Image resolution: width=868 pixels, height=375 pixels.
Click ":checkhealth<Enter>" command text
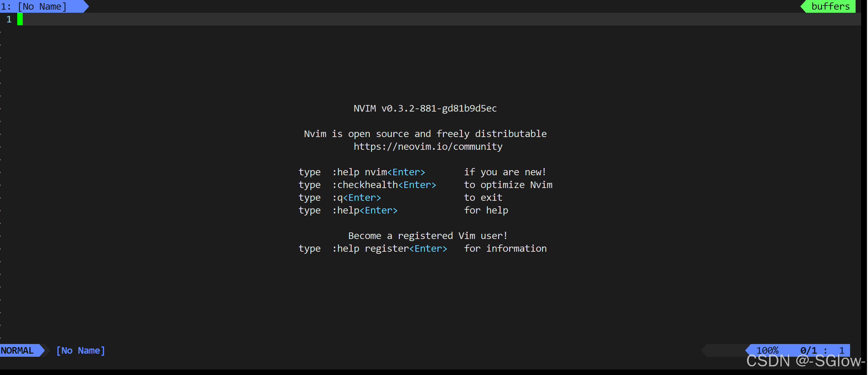click(384, 185)
